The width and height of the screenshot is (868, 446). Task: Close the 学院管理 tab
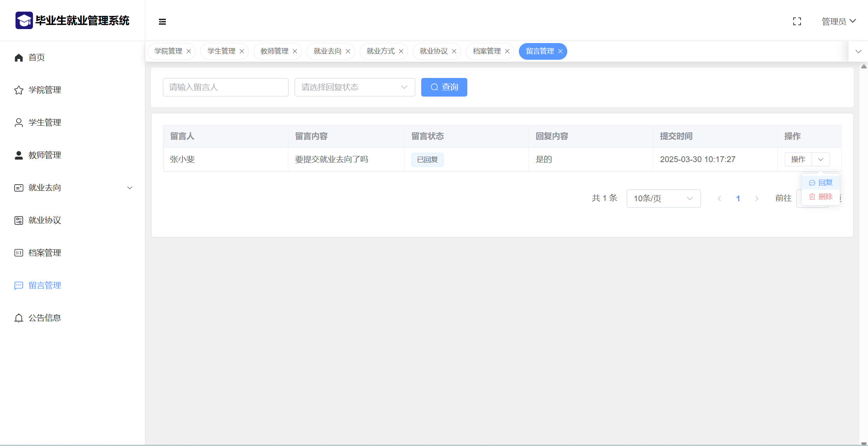point(189,51)
